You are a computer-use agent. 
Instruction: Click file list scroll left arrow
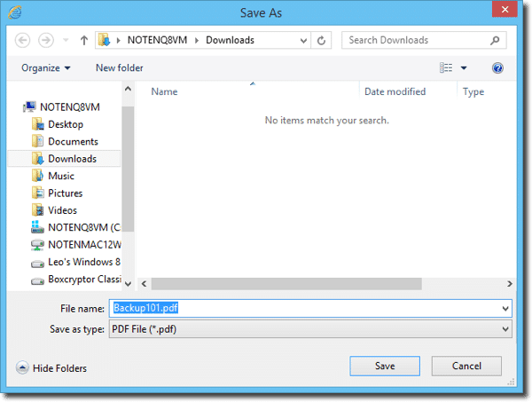(x=145, y=284)
